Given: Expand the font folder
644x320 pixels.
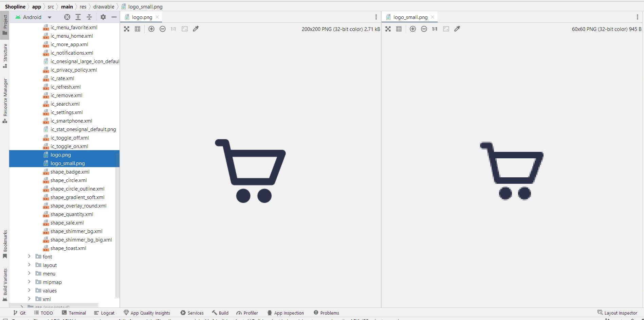Looking at the screenshot, I should click(29, 256).
